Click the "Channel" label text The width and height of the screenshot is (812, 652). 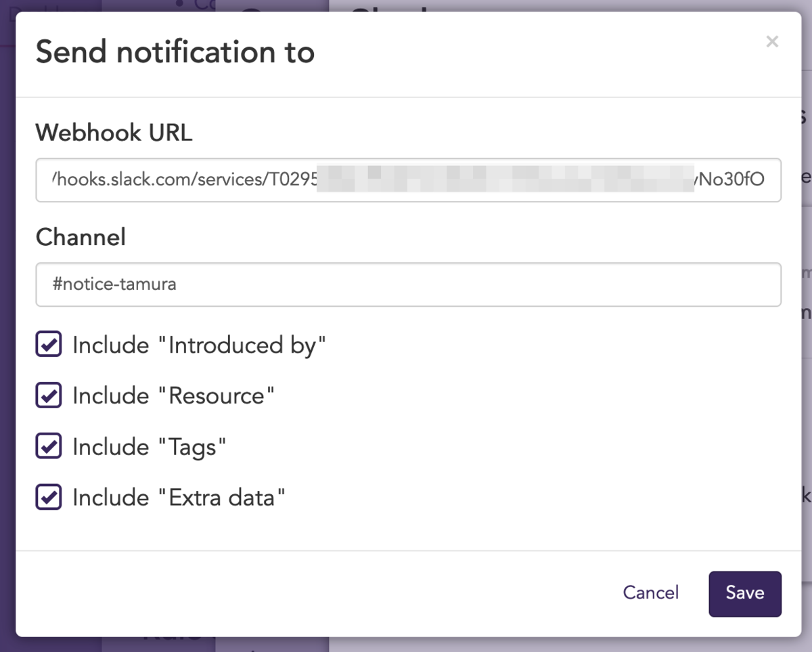coord(81,237)
